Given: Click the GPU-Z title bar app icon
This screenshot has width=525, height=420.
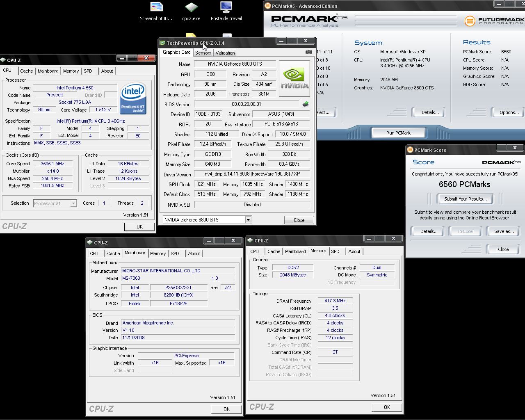Looking at the screenshot, I should pyautogui.click(x=163, y=43).
